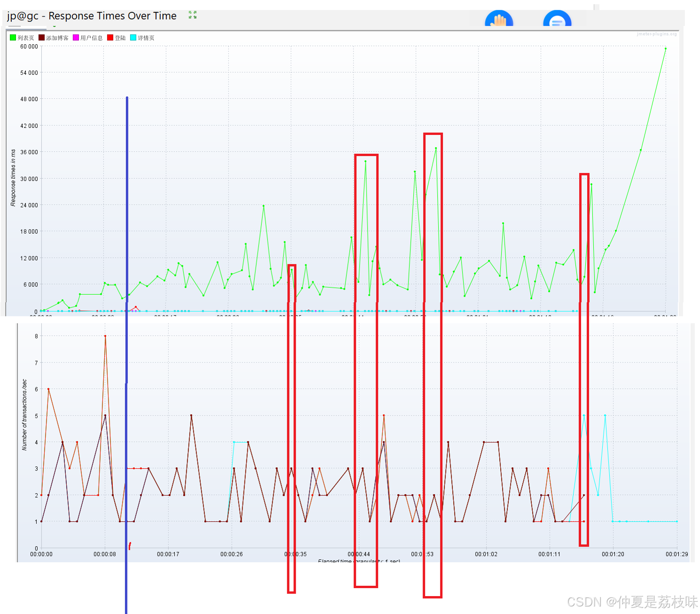Open the jmeter-plugins.org link in the chart corner
Viewport: 700px width, 614px height.
[x=657, y=34]
